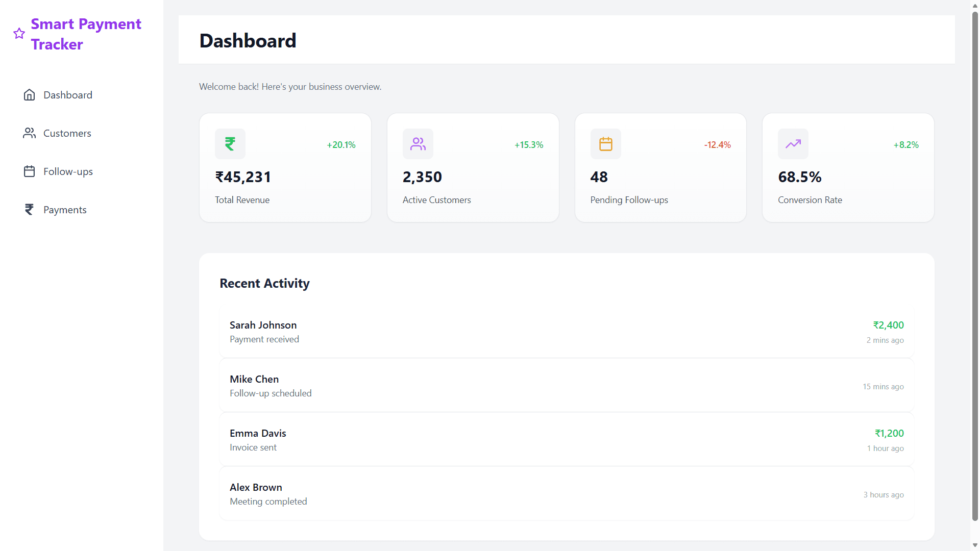Click the users icon on Active Customers card
The image size is (980, 551).
(418, 144)
